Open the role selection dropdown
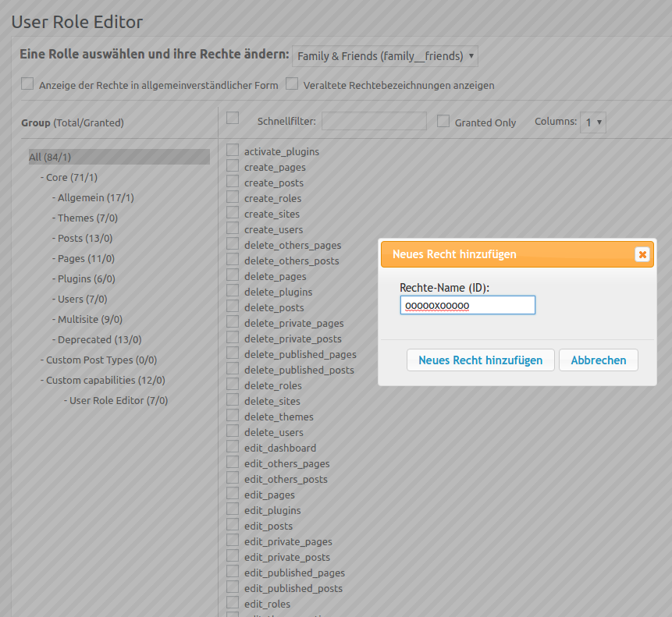The image size is (672, 617). (385, 56)
